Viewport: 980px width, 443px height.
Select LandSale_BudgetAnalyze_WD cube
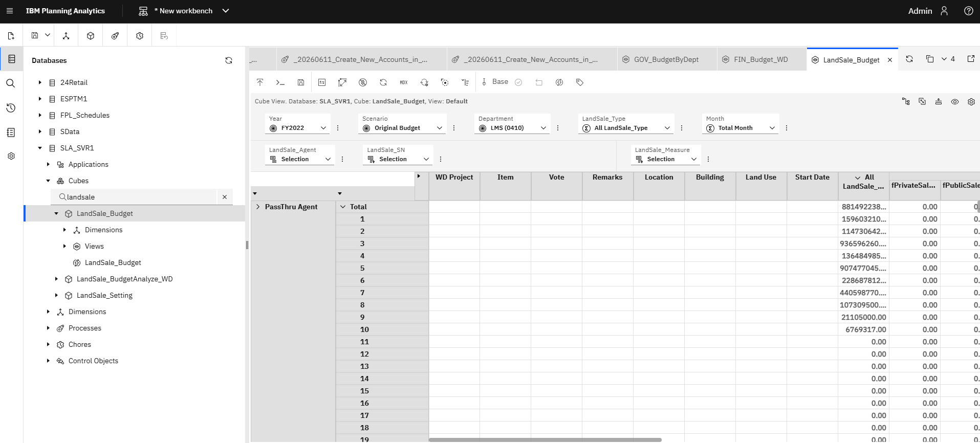click(124, 279)
